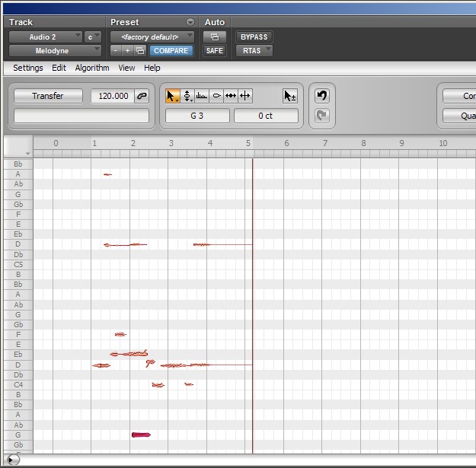476x468 pixels.
Task: Open the Melodyne plug-in selector dropdown
Action: 55,51
